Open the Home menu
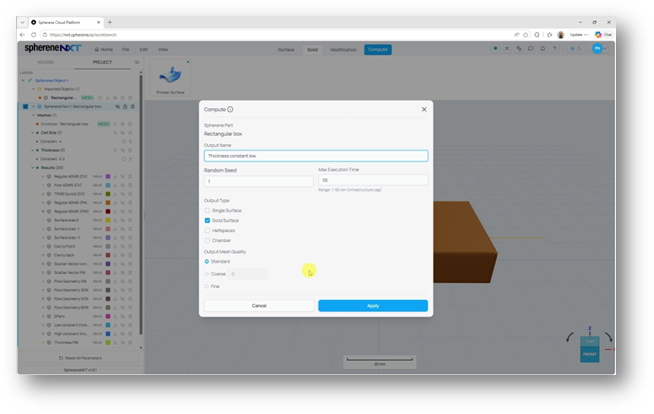Screen dimensions: 654x414 tap(104, 49)
